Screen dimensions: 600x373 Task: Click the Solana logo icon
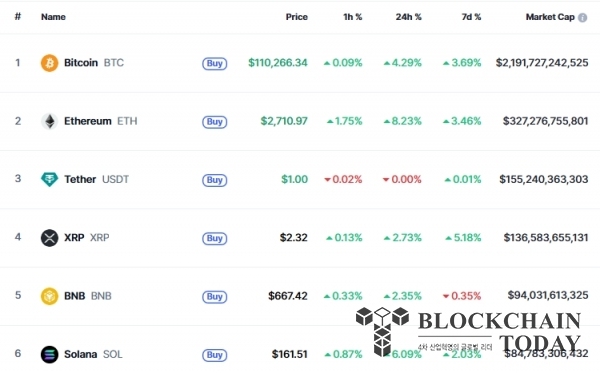[x=49, y=354]
